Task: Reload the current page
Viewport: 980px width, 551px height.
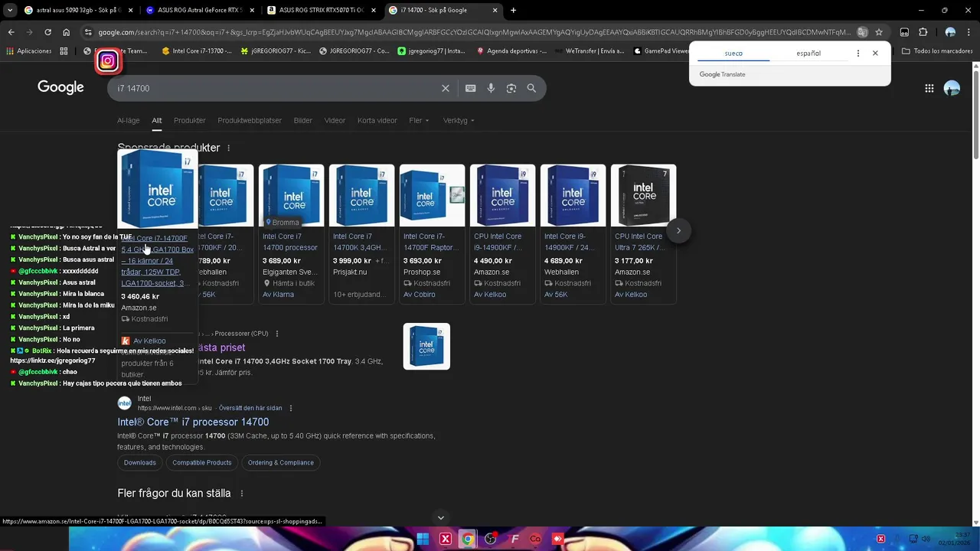Action: click(47, 32)
